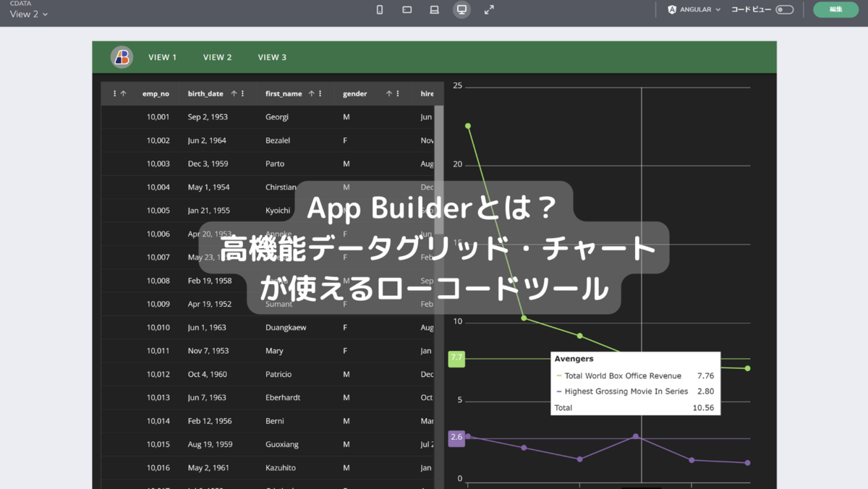Sort ascending via emp_no column arrow
The width and height of the screenshot is (868, 489).
point(124,93)
